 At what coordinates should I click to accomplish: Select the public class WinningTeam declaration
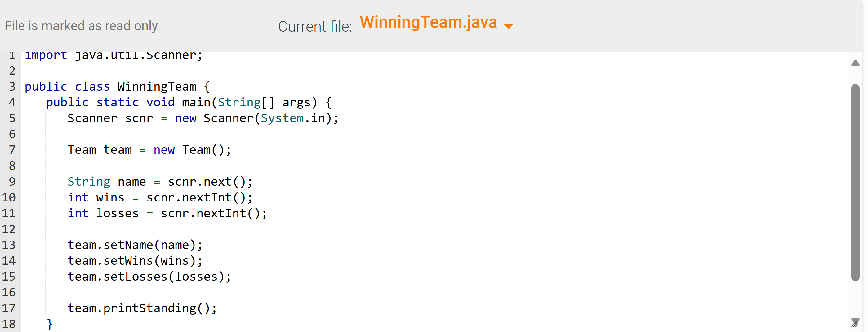116,86
